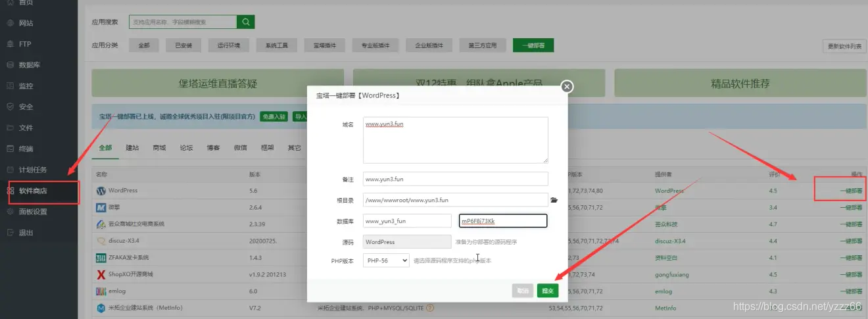Click the 备注 input field
Viewport: 868px width, 319px height.
tap(456, 179)
